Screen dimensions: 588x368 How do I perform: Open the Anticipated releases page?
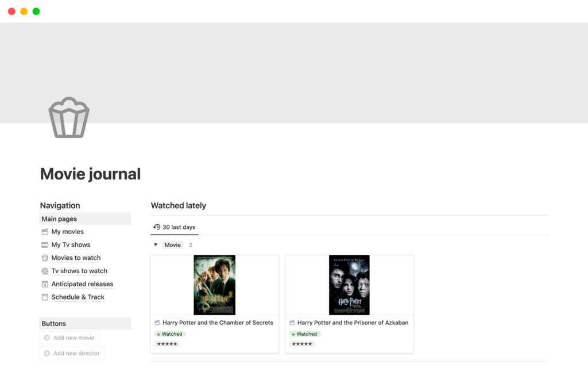pos(82,284)
